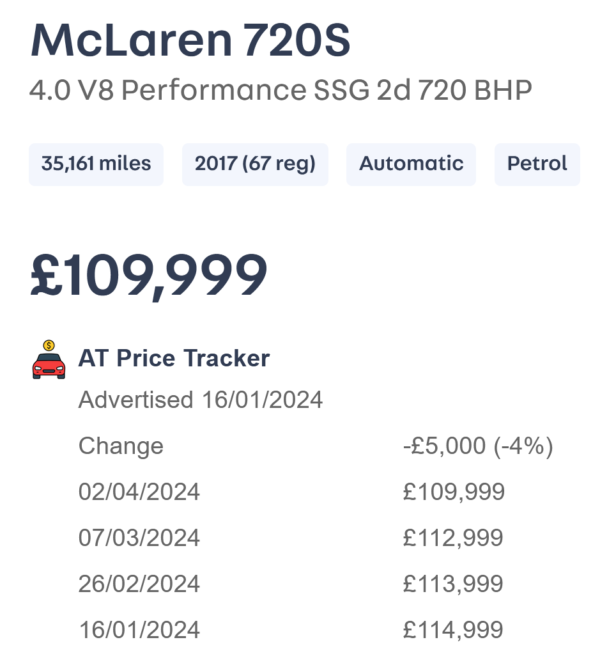Click the McLaren 720S title
616x672 pixels.
pyautogui.click(x=190, y=40)
